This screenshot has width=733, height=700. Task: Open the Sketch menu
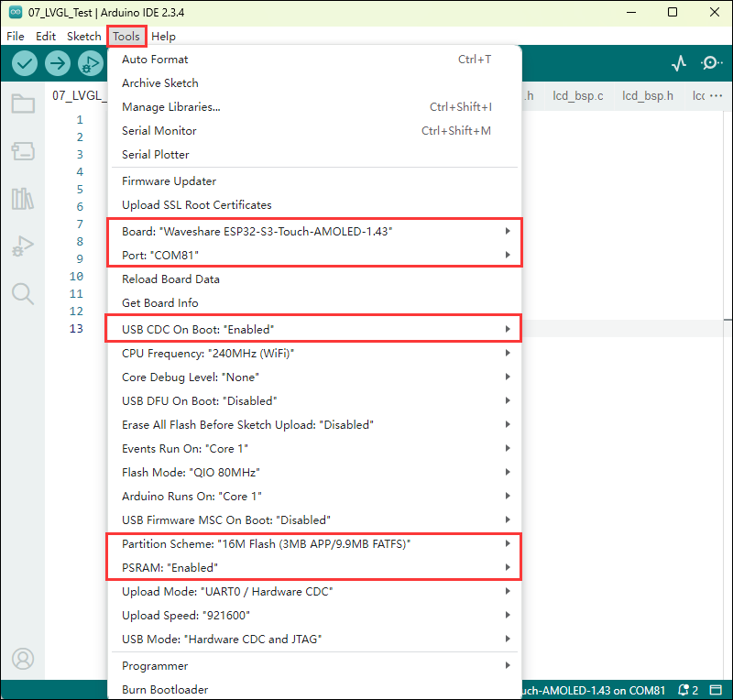point(83,37)
